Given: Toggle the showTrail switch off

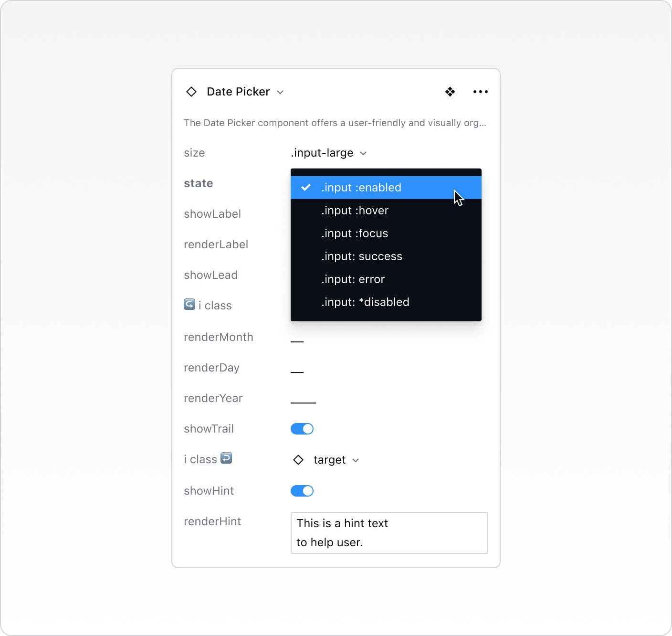Looking at the screenshot, I should pyautogui.click(x=302, y=429).
